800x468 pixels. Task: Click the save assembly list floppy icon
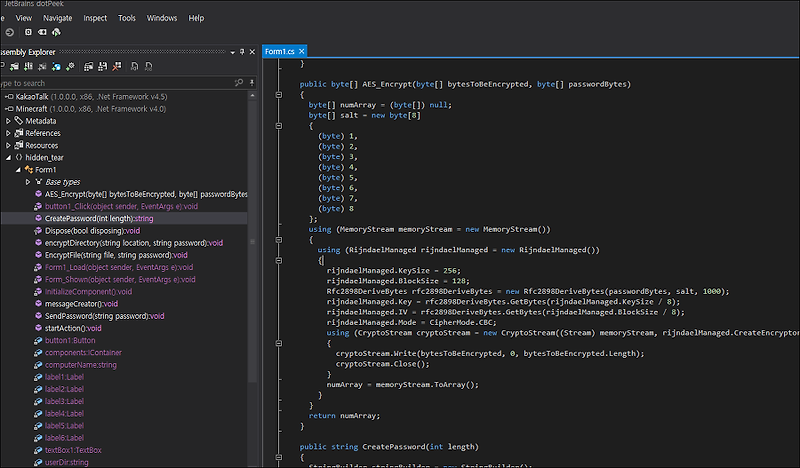click(x=103, y=66)
